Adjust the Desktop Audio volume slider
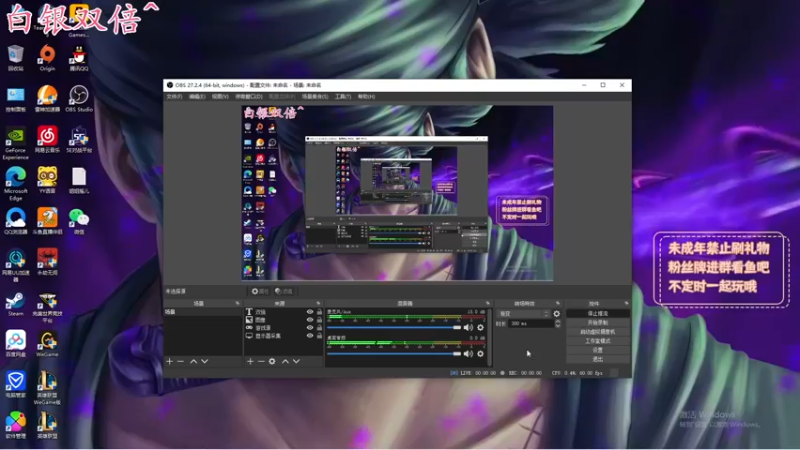The height and width of the screenshot is (450, 800). pyautogui.click(x=394, y=354)
